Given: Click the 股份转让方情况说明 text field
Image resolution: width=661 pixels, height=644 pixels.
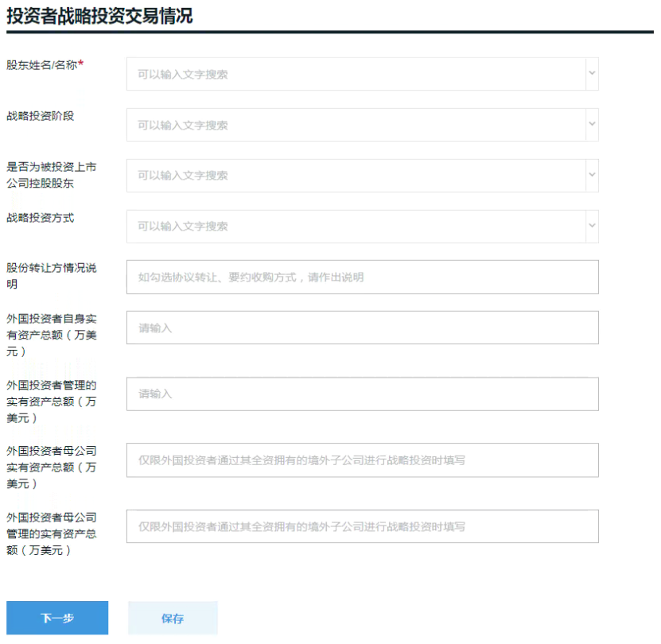Looking at the screenshot, I should (363, 277).
